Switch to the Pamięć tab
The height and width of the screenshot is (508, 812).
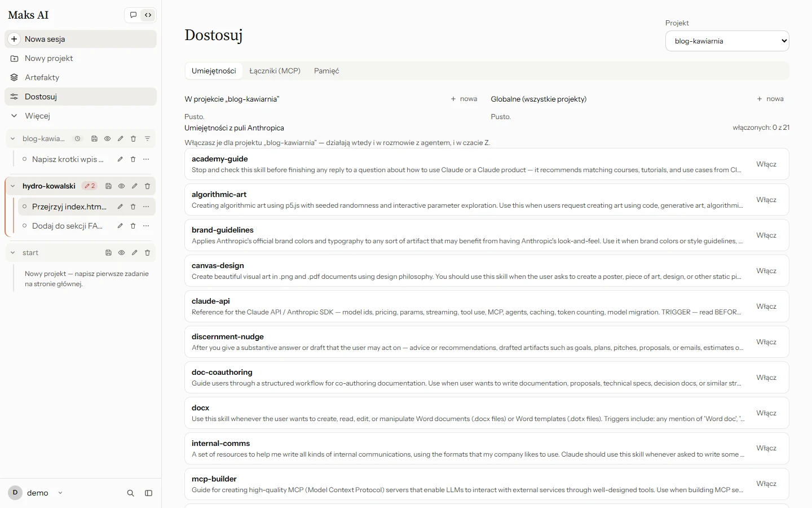[x=326, y=71]
